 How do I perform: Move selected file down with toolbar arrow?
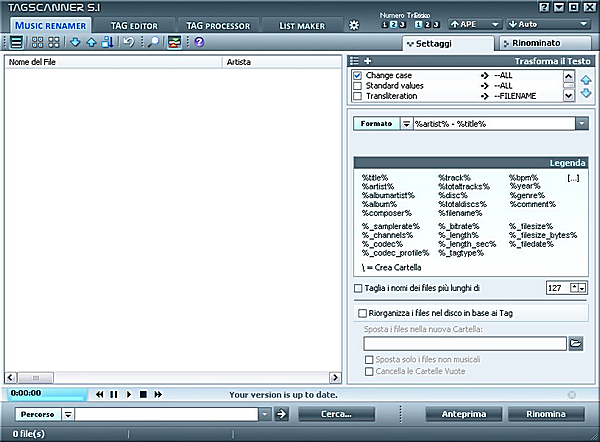click(75, 42)
